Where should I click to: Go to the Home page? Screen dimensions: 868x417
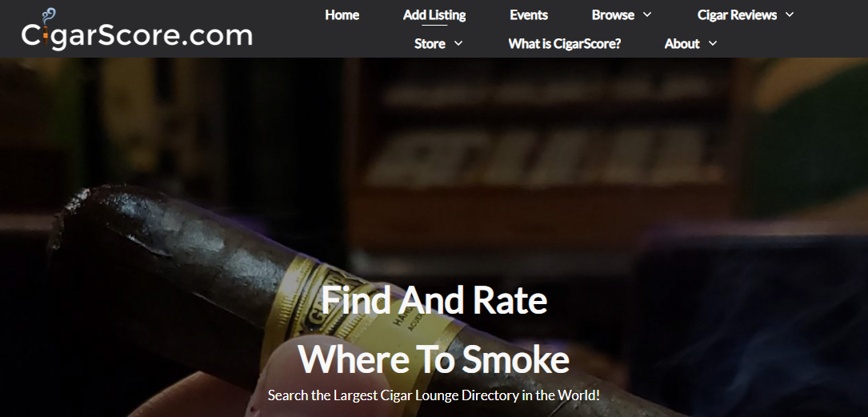tap(342, 15)
